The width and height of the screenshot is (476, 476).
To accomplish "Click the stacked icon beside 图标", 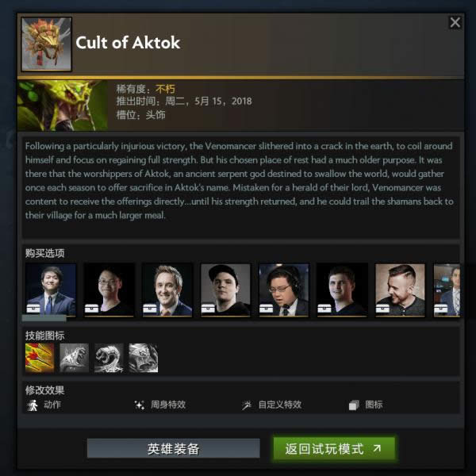I will point(354,405).
